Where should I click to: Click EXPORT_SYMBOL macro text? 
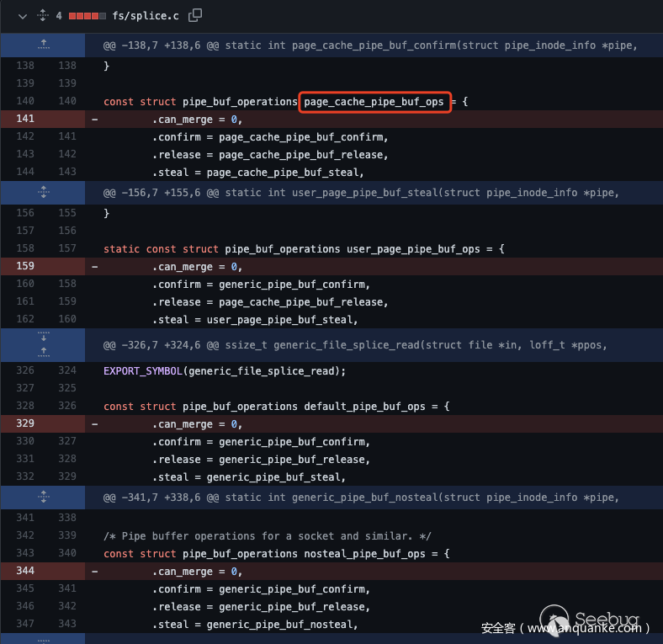click(143, 371)
